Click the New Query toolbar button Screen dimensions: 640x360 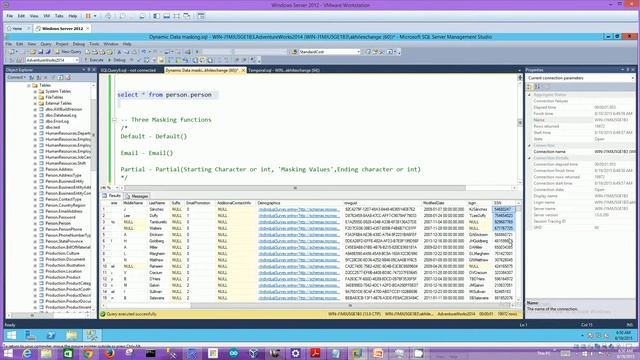(68, 52)
